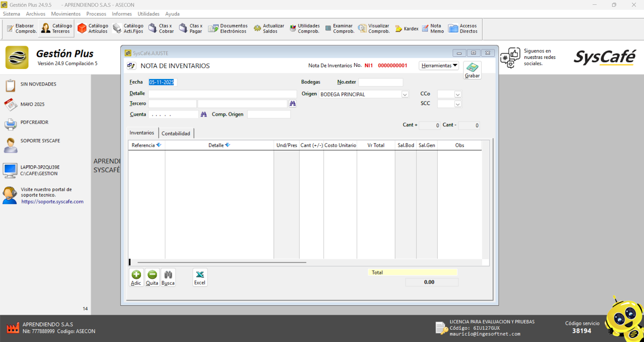Click the horizontal scrollbar under the grid
The width and height of the screenshot is (644, 342).
221,262
